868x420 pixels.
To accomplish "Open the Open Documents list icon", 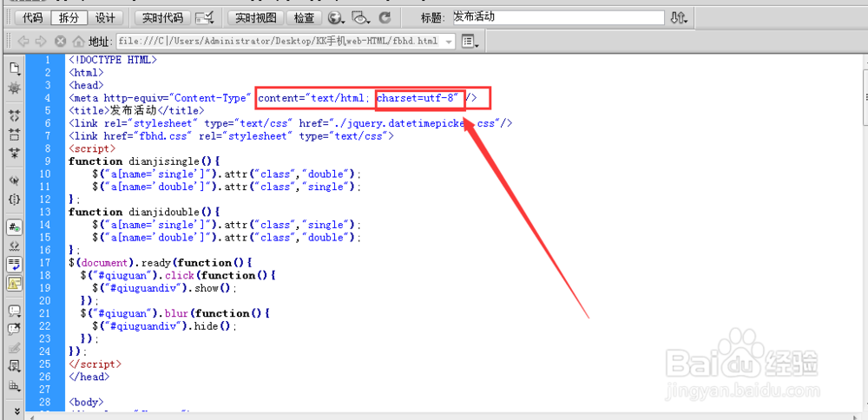I will click(15, 69).
